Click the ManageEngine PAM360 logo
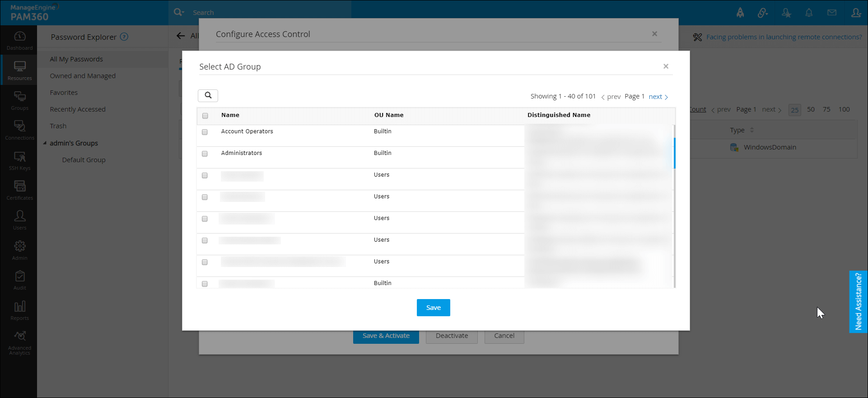Screen dimensions: 868x398 tap(34, 13)
